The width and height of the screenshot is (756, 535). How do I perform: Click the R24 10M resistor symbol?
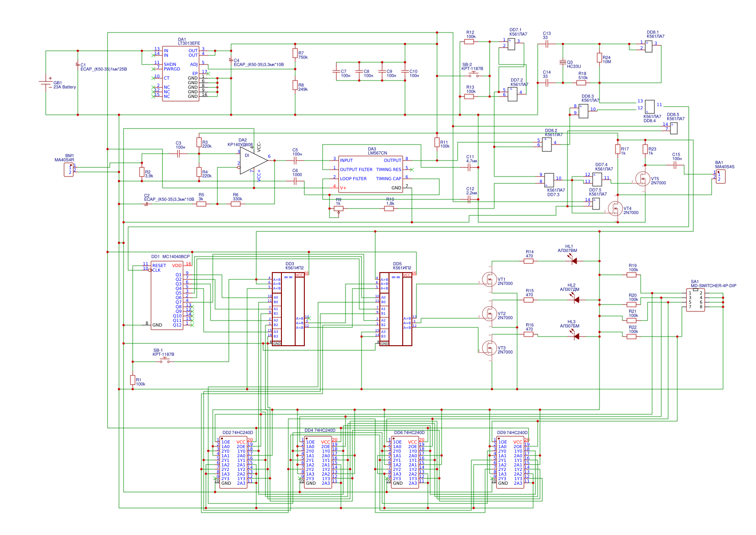pos(599,58)
